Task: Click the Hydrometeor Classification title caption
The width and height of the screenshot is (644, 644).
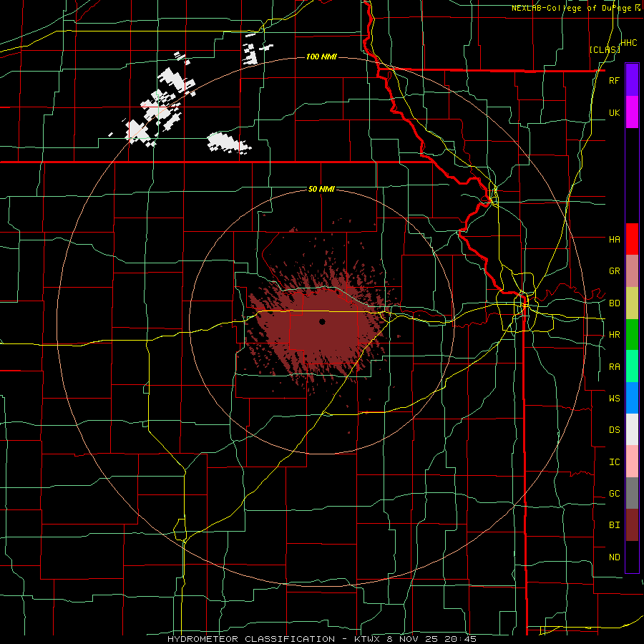Action: (x=322, y=639)
